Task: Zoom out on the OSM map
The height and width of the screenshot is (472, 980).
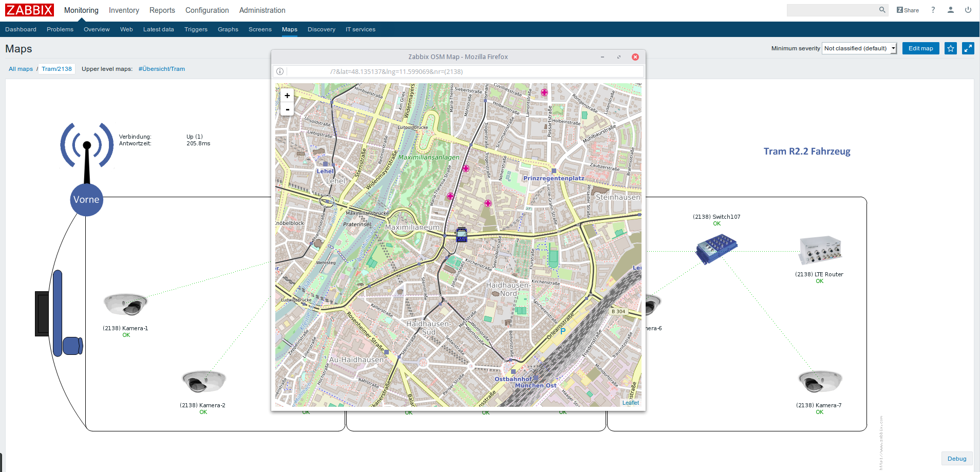Action: coord(287,109)
